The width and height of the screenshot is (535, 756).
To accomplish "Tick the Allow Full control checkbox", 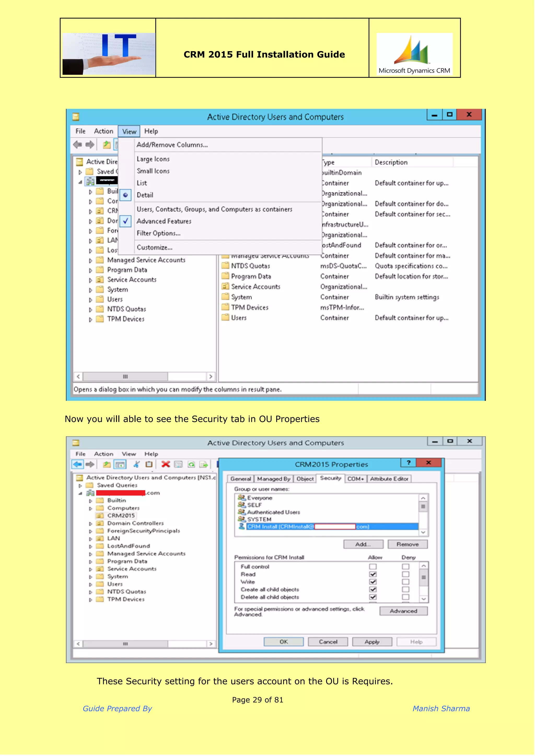I will click(x=373, y=567).
